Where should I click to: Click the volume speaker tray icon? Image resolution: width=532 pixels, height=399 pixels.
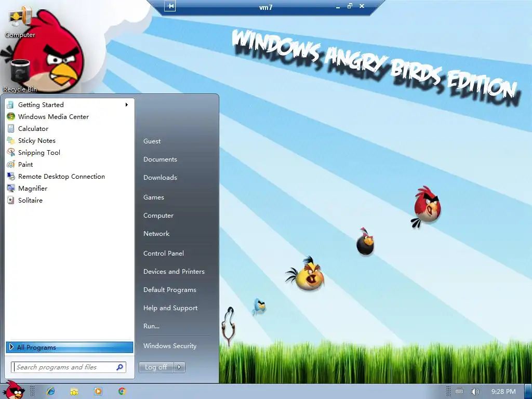coord(475,392)
